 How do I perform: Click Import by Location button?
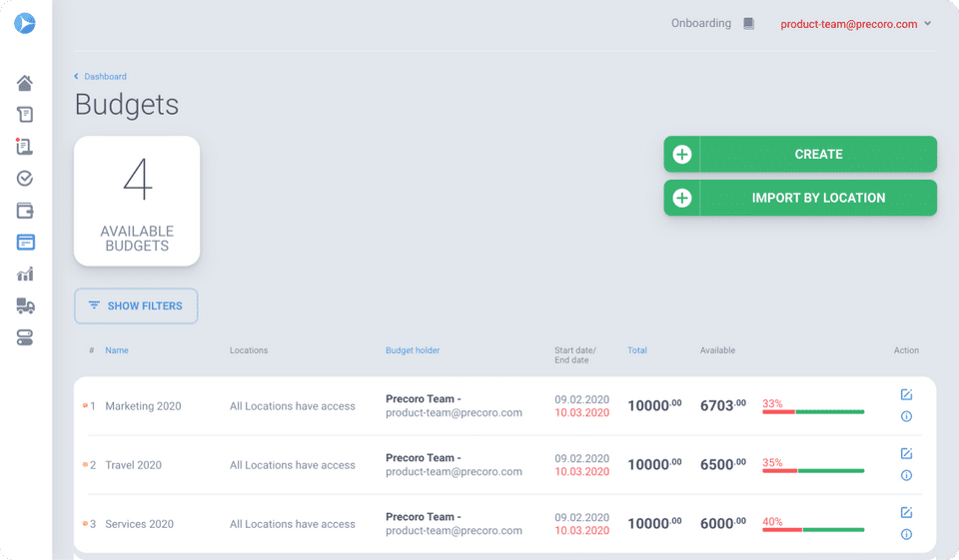tap(800, 198)
